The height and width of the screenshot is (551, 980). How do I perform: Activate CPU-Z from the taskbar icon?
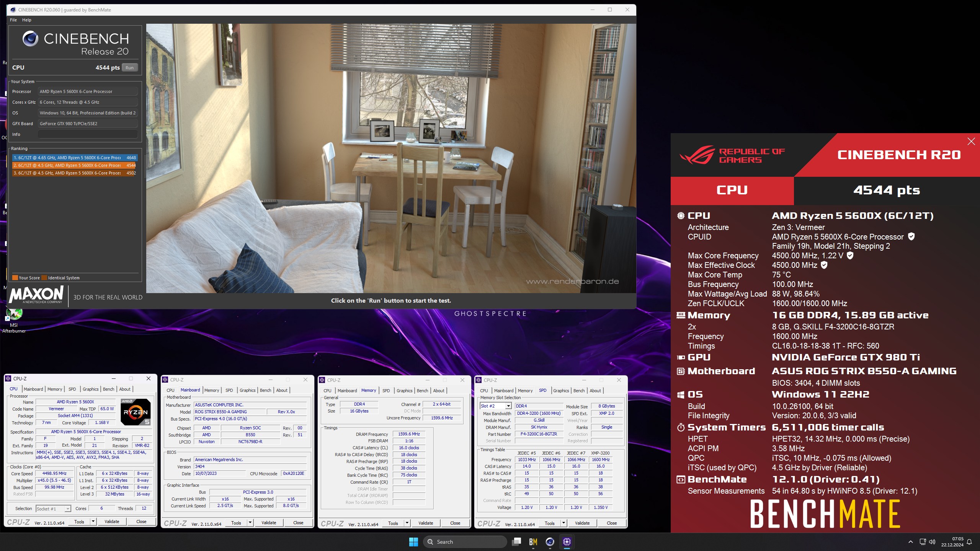567,542
